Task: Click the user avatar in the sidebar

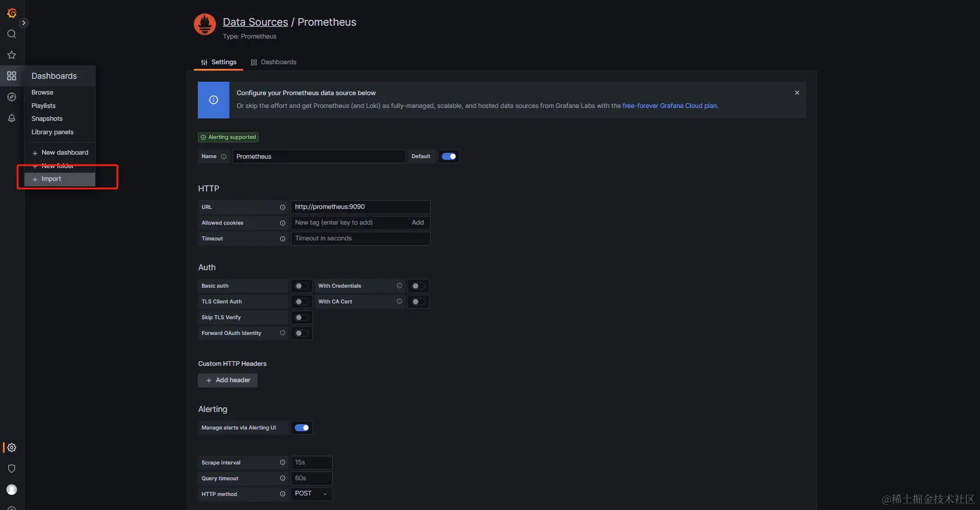Action: (x=12, y=490)
